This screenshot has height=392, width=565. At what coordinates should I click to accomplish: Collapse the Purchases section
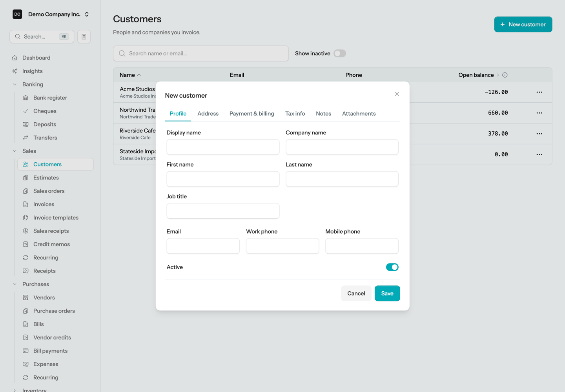[x=15, y=284]
